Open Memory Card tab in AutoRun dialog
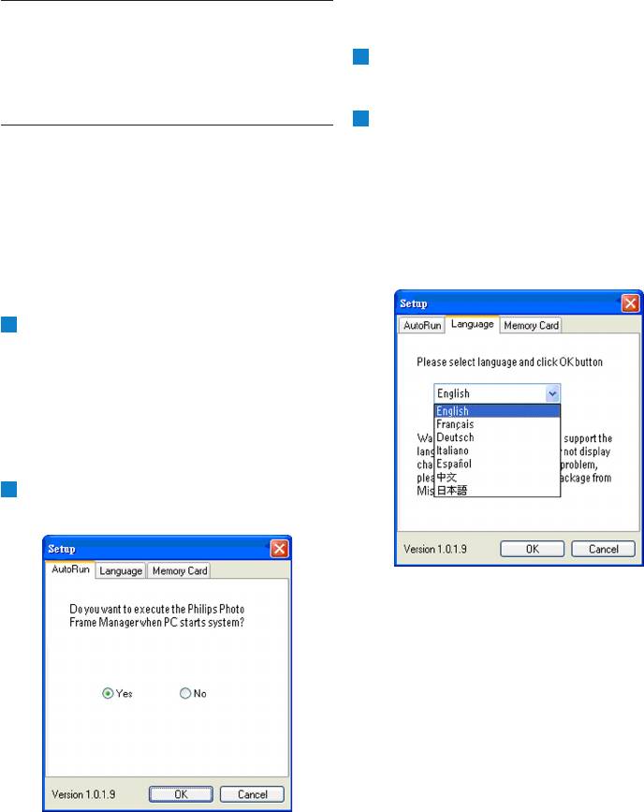 point(180,570)
